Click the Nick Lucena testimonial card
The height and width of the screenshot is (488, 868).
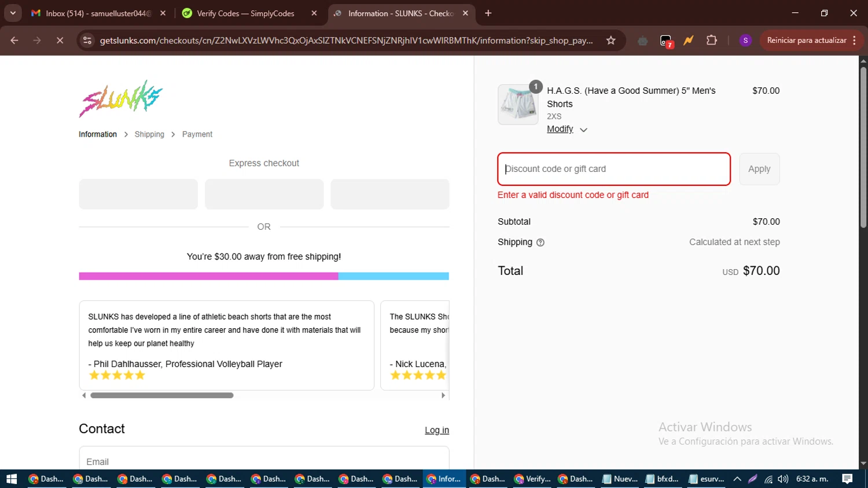(x=415, y=346)
